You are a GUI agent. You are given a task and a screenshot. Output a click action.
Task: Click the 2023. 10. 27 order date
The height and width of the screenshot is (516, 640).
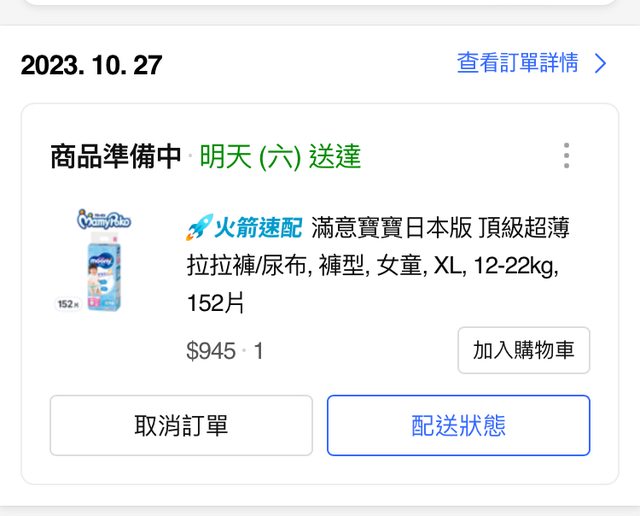click(91, 66)
